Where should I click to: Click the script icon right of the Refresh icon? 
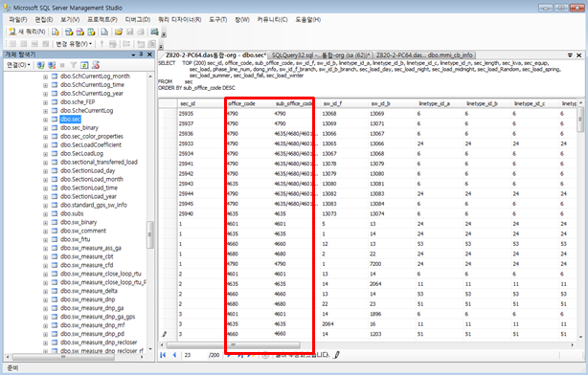(x=96, y=65)
